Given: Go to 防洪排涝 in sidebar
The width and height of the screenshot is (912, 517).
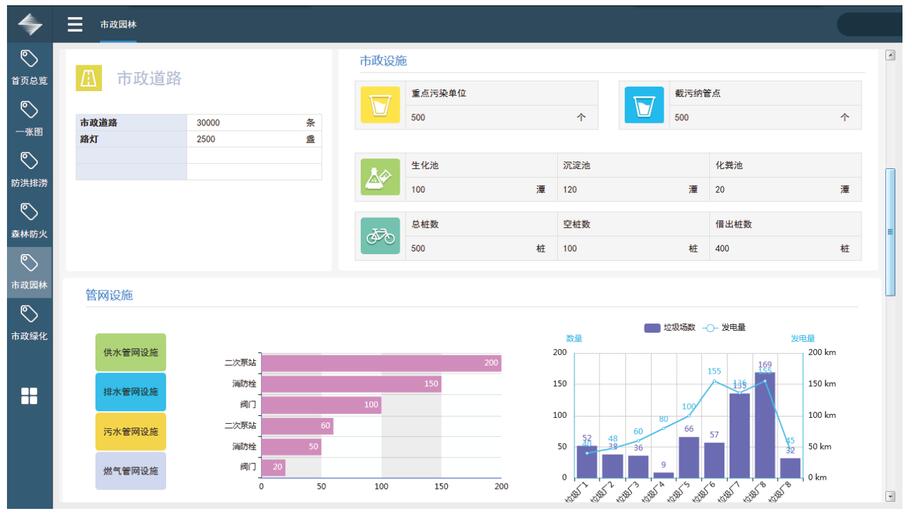Looking at the screenshot, I should pyautogui.click(x=29, y=169).
